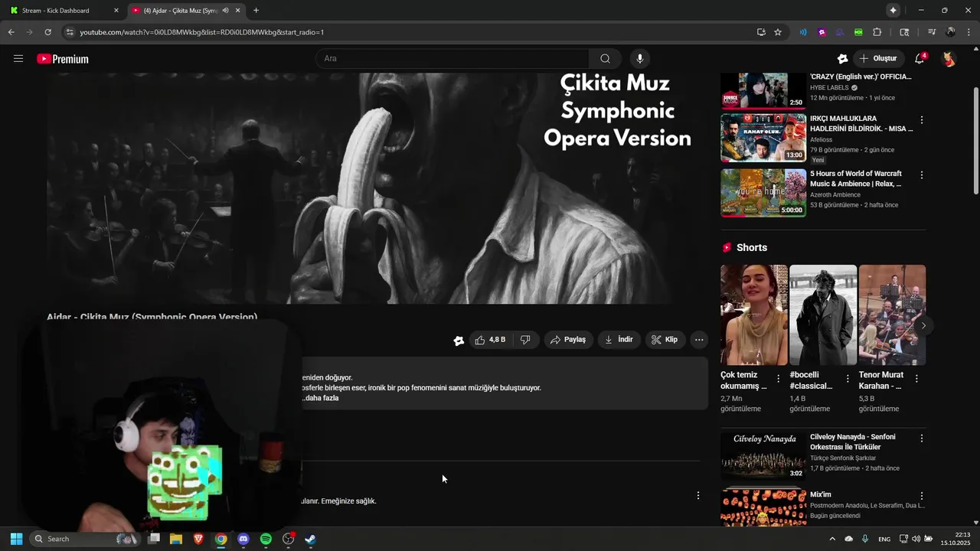Click the Windows Start button
980x551 pixels.
16,539
